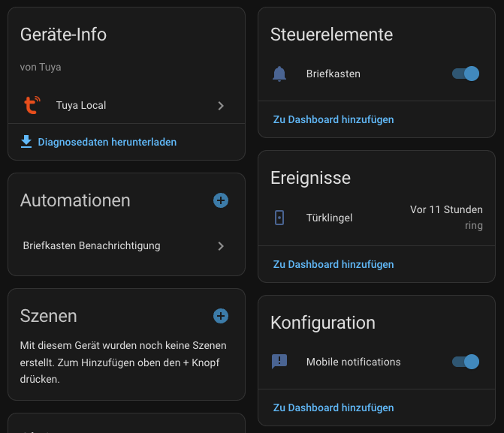Open the Tuya Local integration entry
The width and height of the screenshot is (504, 433).
(81, 106)
